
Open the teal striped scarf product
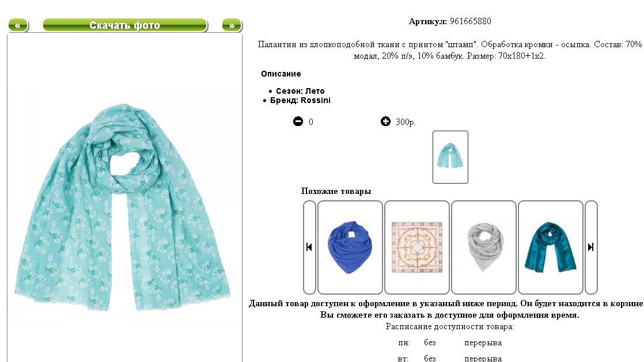point(551,247)
